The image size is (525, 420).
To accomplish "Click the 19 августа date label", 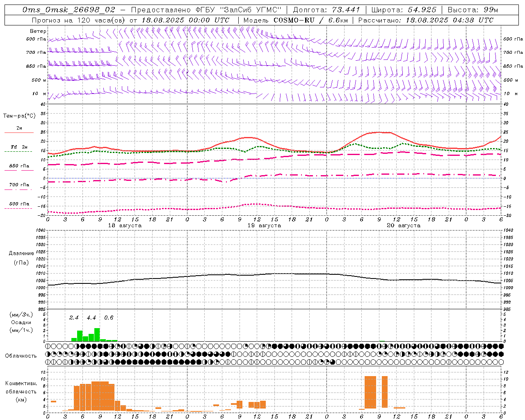I will pos(264,226).
